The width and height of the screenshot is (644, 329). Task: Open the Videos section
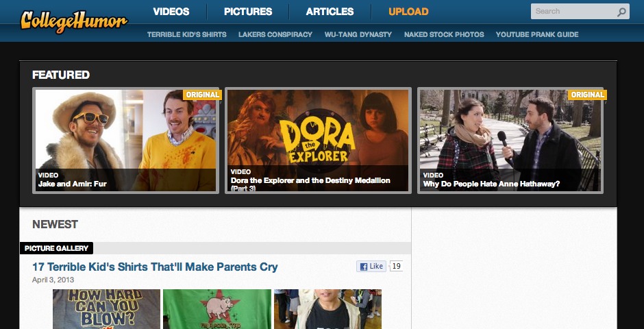click(x=171, y=12)
